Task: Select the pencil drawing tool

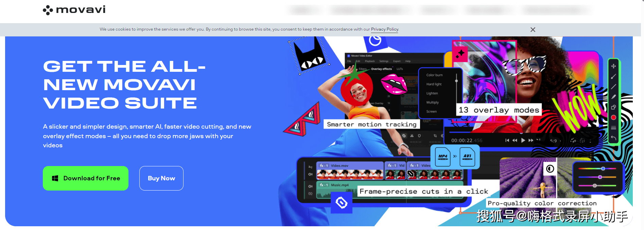Action: coord(613,97)
